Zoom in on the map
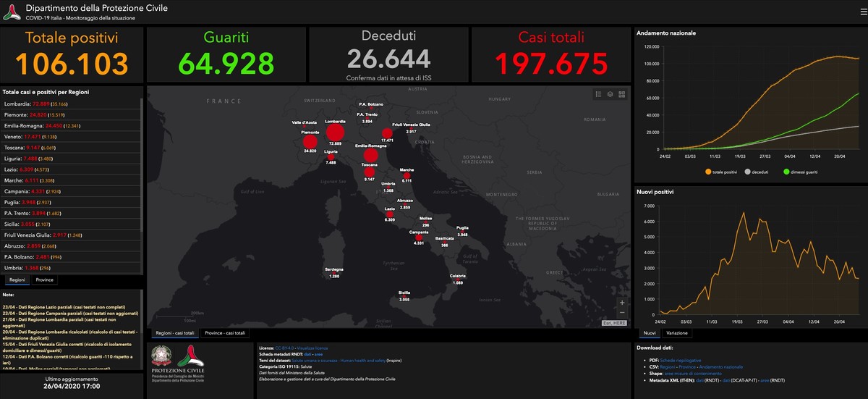868x399 pixels. (x=622, y=302)
